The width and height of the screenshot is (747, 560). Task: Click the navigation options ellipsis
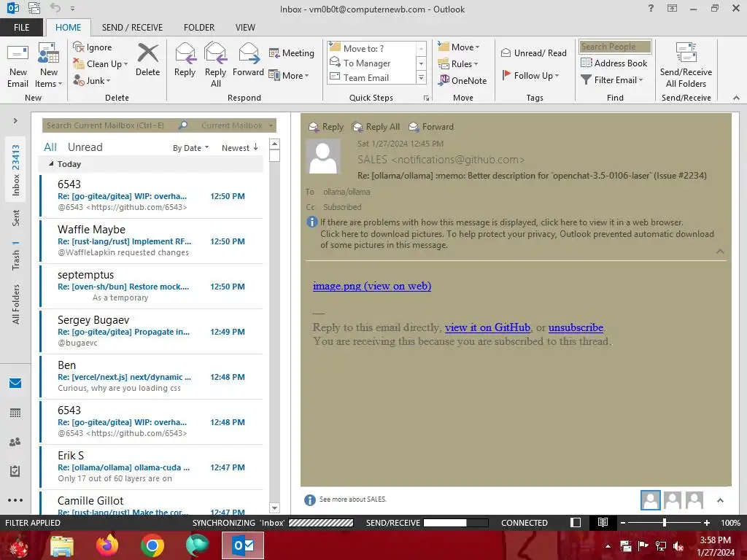tap(15, 500)
